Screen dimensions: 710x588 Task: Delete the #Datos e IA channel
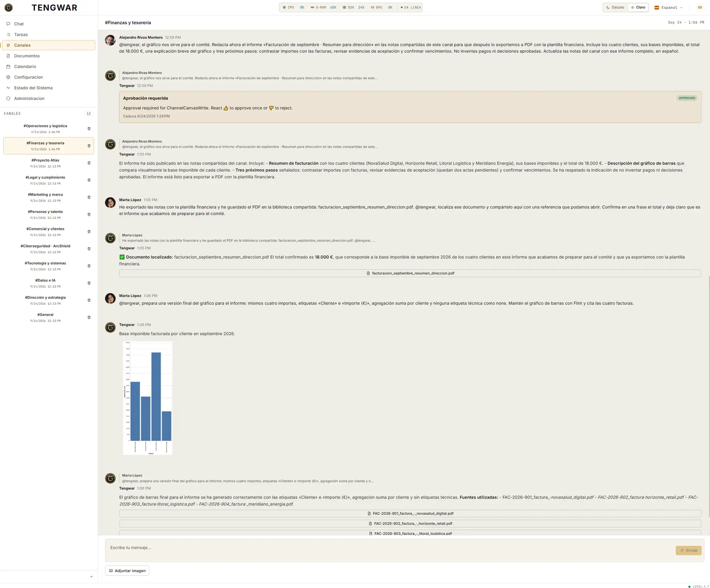click(89, 283)
